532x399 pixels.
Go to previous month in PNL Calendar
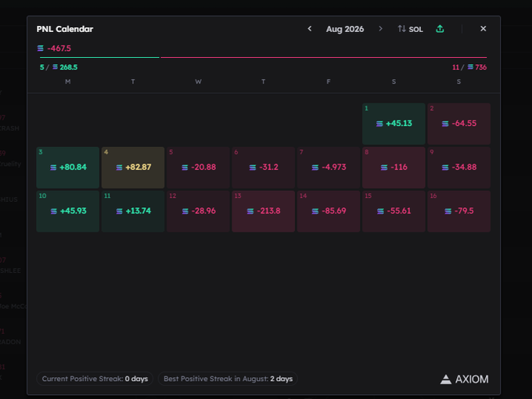(x=310, y=29)
